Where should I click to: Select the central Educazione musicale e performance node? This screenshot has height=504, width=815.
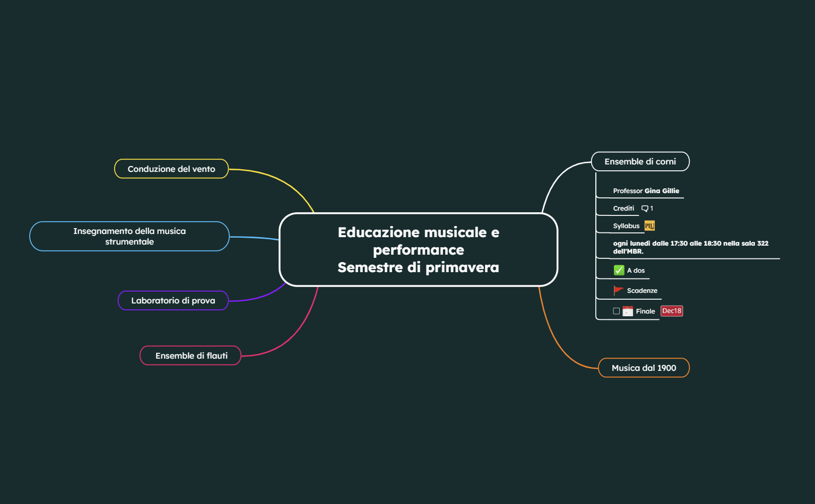pos(419,250)
